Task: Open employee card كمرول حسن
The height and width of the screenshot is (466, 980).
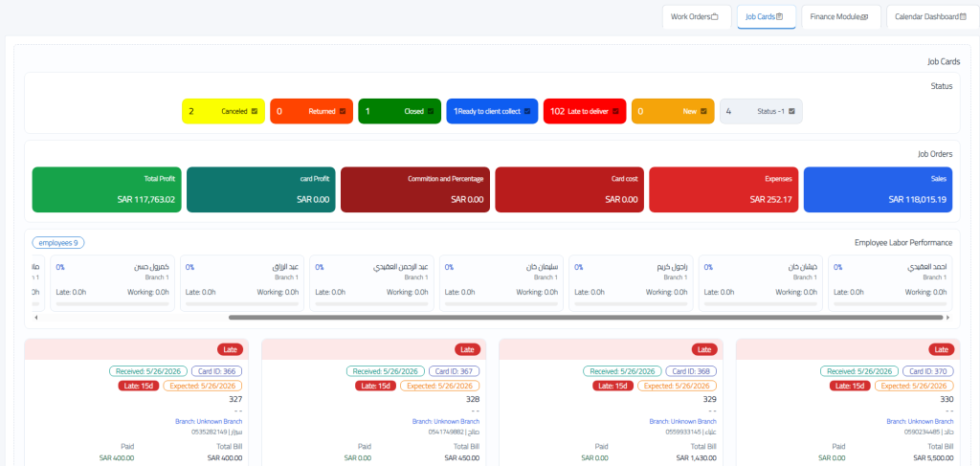Action: tap(113, 283)
